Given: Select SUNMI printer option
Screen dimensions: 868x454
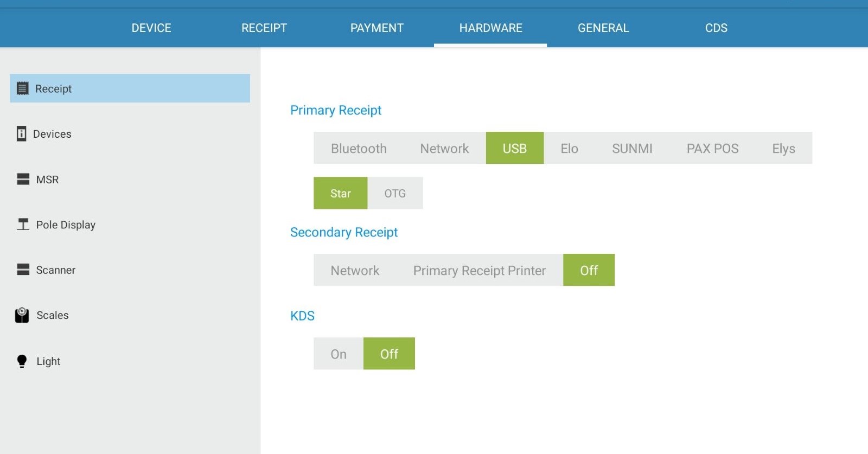Looking at the screenshot, I should [x=632, y=148].
